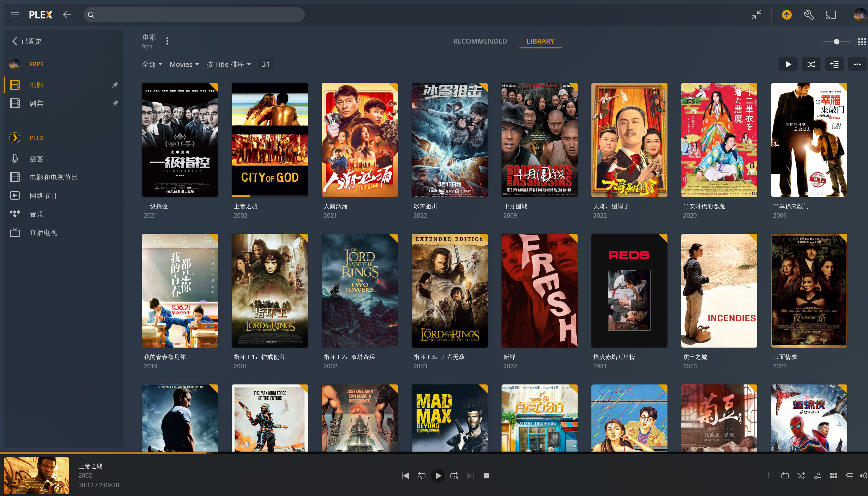The image size is (868, 496).
Task: Add library to playlist button
Action: click(x=834, y=64)
